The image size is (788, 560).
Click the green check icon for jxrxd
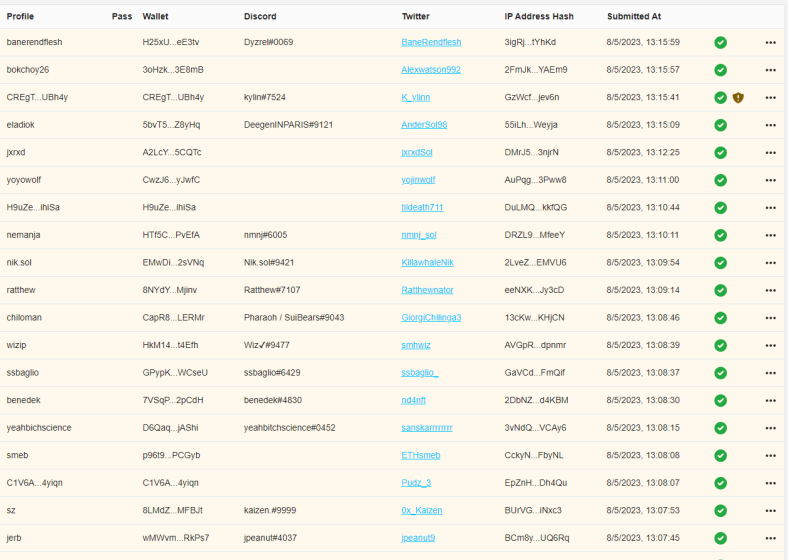(720, 153)
